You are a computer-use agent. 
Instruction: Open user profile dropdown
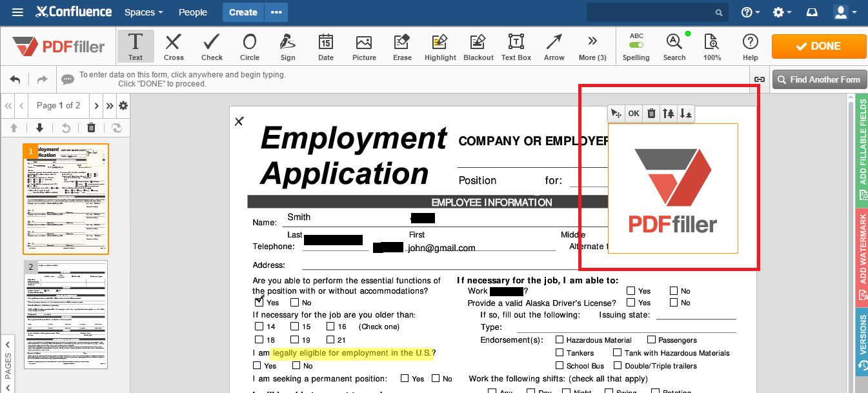pos(845,12)
